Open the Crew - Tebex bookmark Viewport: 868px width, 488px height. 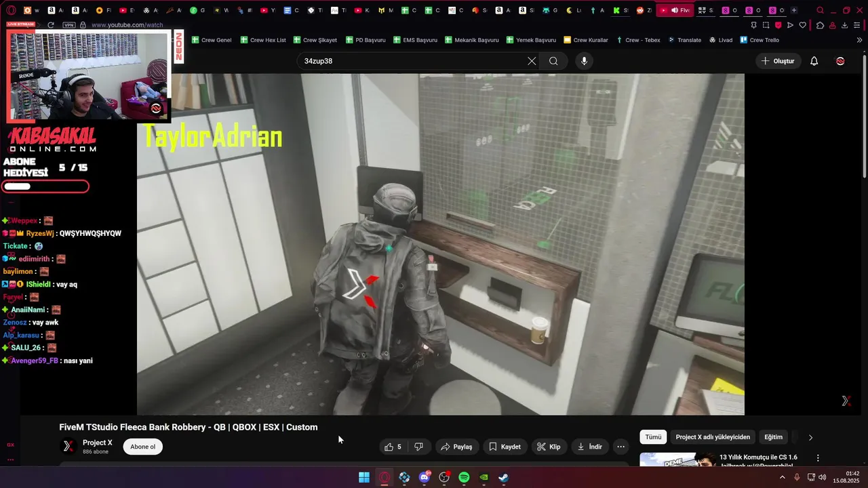point(638,40)
